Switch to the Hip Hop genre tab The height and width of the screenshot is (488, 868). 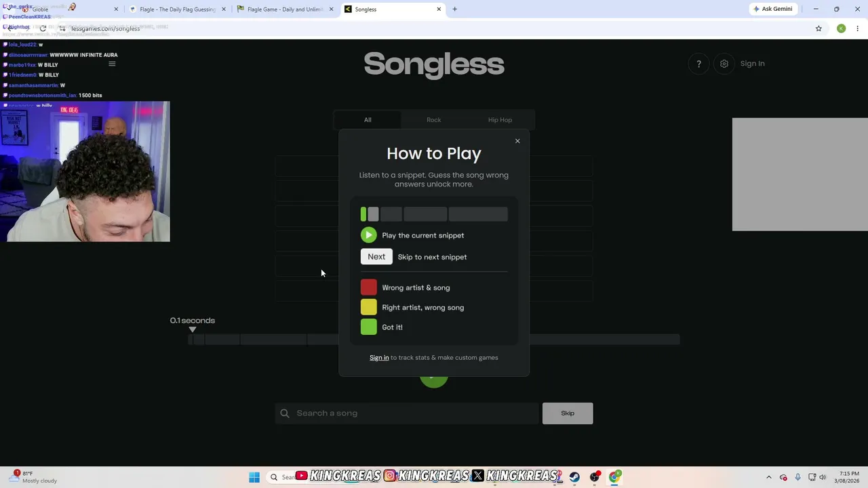pyautogui.click(x=500, y=120)
